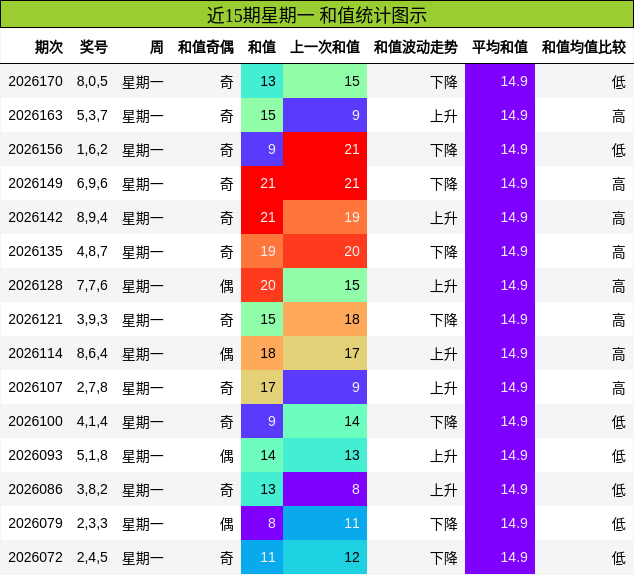Viewport: 634px width, 575px height.
Task: Click the 和值 cell 20 in row 2026128
Action: 262,285
